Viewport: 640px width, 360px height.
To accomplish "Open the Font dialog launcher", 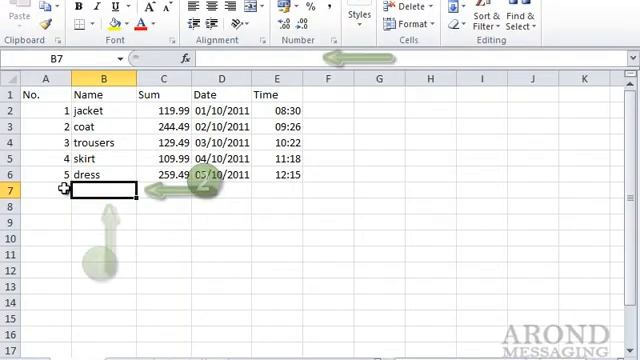I will (x=172, y=40).
